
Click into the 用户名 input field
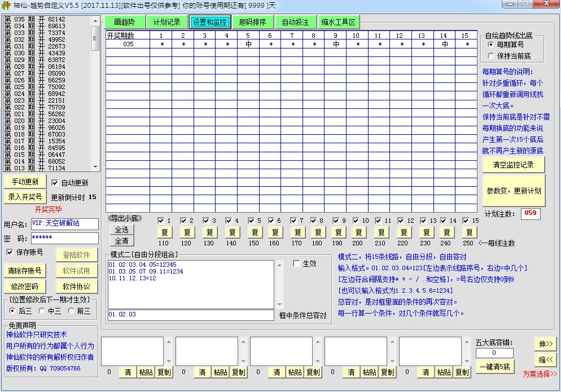[x=64, y=223]
